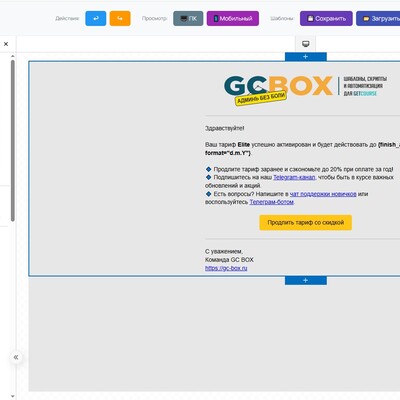The image size is (400, 400).
Task: Click the scrollbar up arrow
Action: (13, 56)
